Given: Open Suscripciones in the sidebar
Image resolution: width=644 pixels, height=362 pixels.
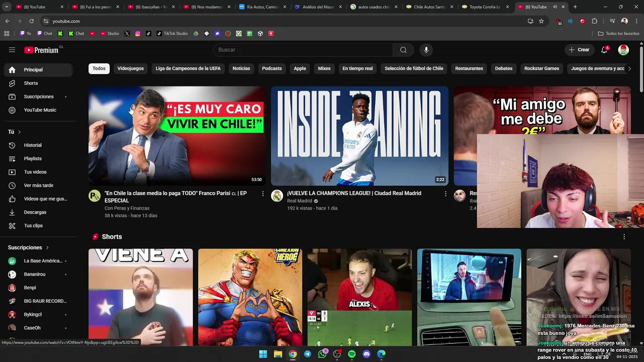Looking at the screenshot, I should point(38,97).
